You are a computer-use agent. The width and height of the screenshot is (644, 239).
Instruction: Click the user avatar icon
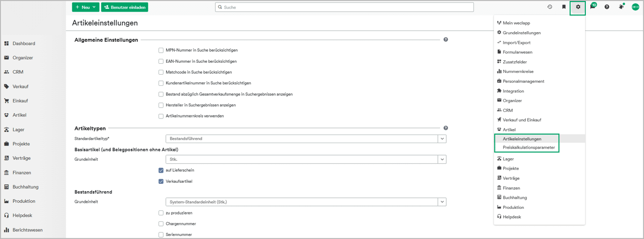coord(635,7)
